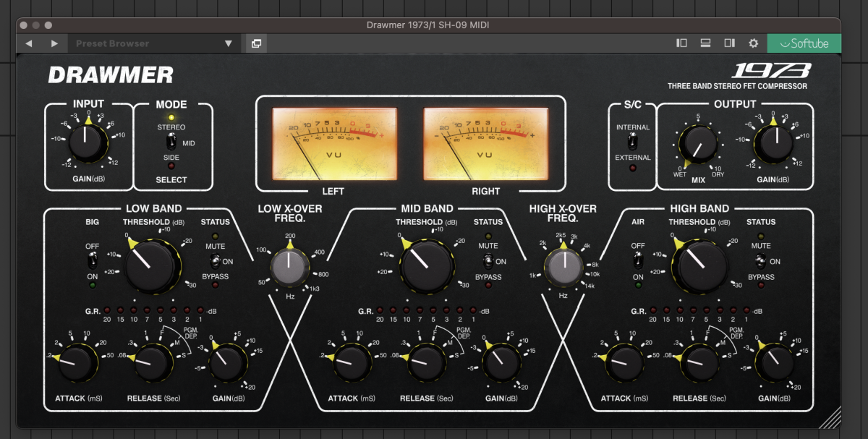Click the DRAWMER logo
The width and height of the screenshot is (868, 439).
(x=111, y=75)
